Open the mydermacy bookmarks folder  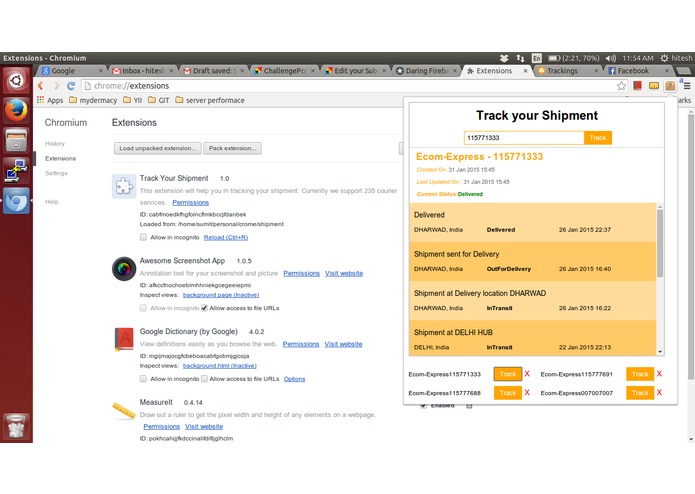(x=93, y=100)
